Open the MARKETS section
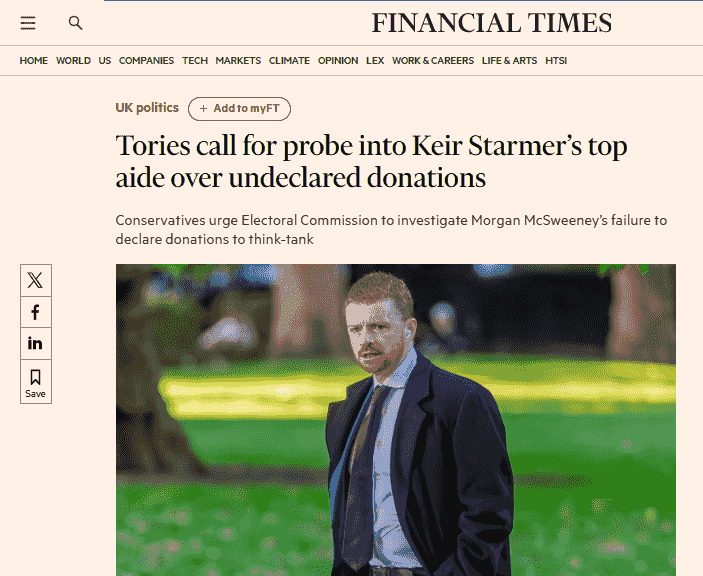 [x=238, y=61]
